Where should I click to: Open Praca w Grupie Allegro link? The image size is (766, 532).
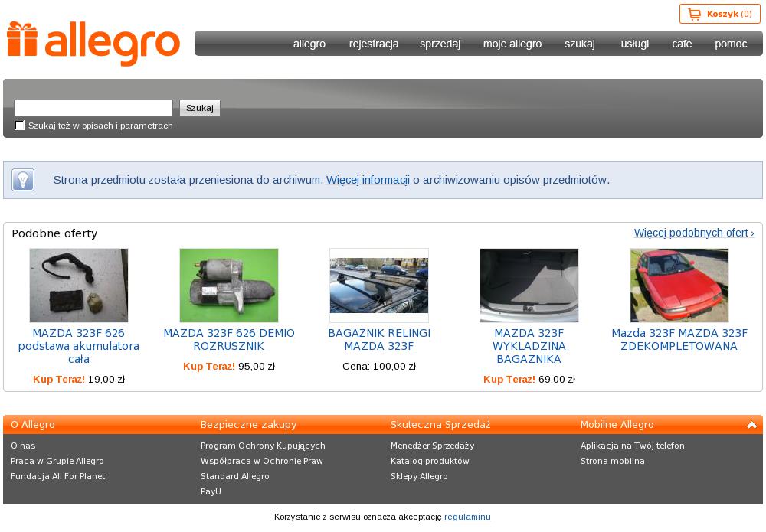[57, 461]
